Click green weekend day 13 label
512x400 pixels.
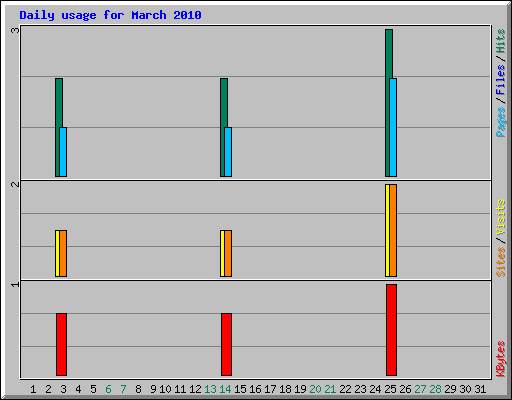coord(210,389)
